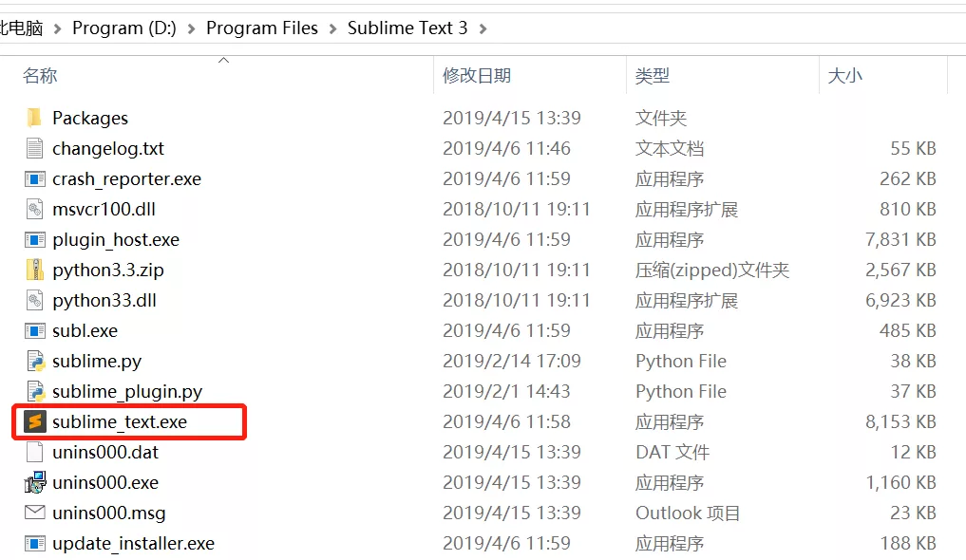Viewport: 966px width, 560px height.
Task: Select the sublime.py file name
Action: pos(97,362)
